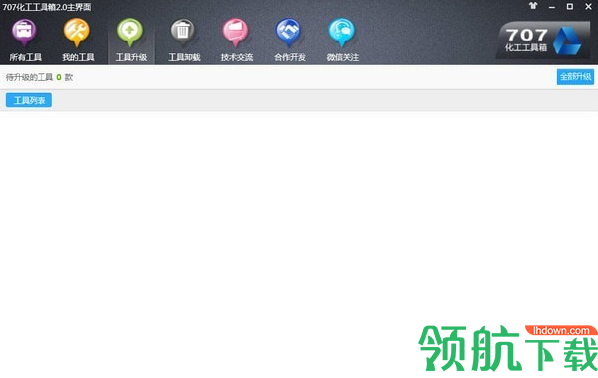
Task: Switch to the 工具升级 (Tool Upgrade) section
Action: pos(131,40)
